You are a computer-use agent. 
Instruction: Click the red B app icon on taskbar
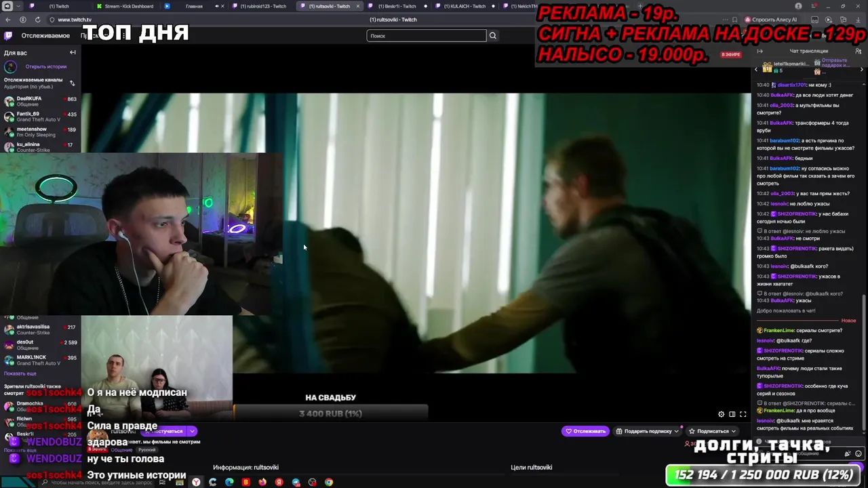[x=245, y=482]
